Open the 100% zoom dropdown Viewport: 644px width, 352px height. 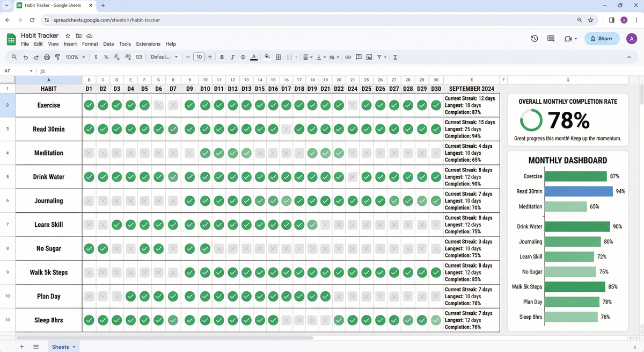click(x=75, y=57)
